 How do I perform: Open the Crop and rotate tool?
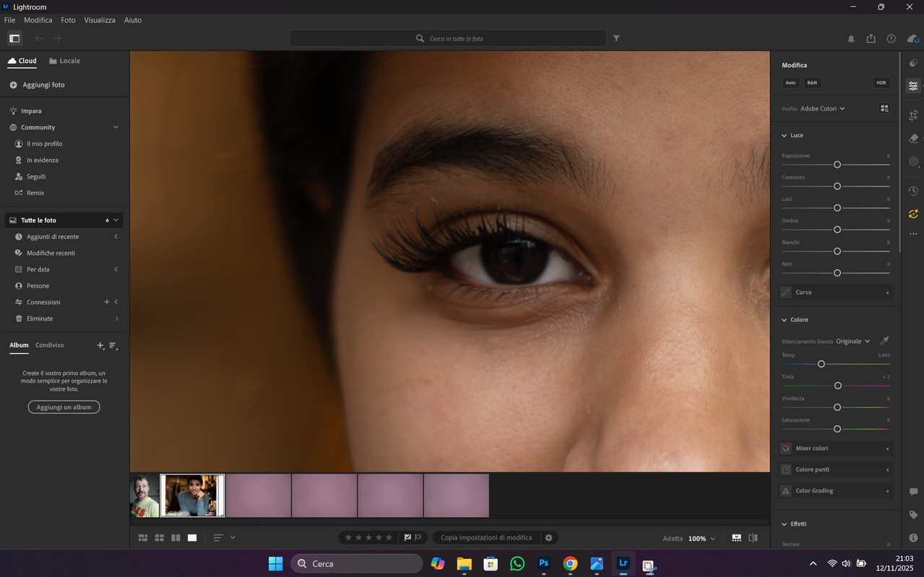913,115
